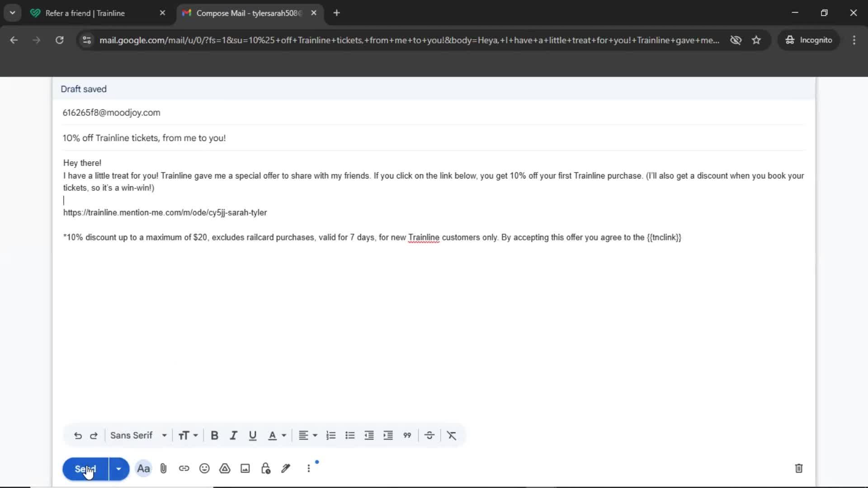This screenshot has height=488, width=868.
Task: Send the email
Action: tap(84, 469)
